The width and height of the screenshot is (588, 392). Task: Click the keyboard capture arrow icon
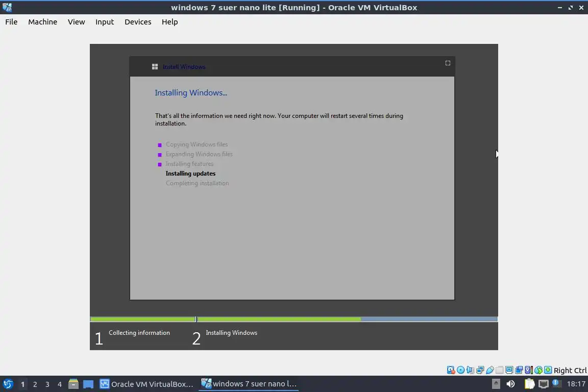[x=548, y=370]
